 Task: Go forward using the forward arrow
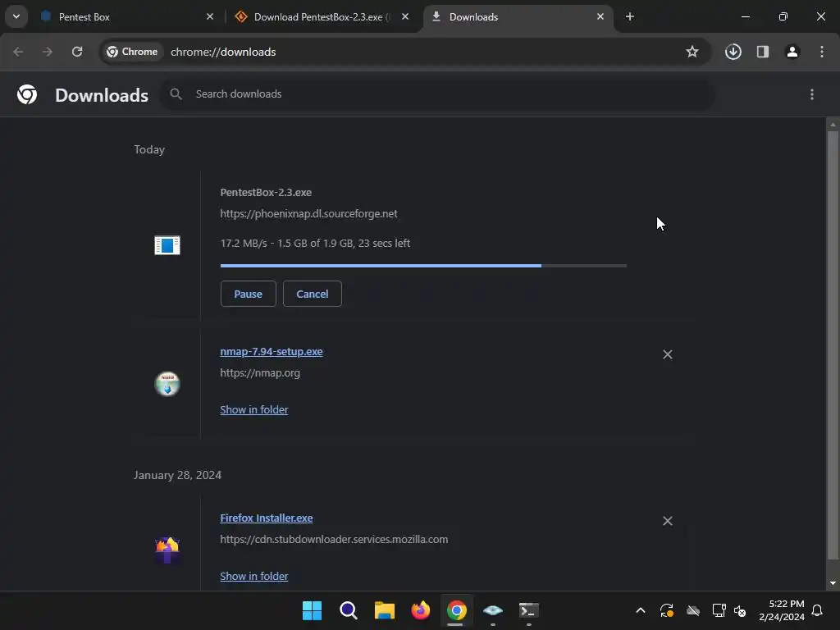pos(48,52)
